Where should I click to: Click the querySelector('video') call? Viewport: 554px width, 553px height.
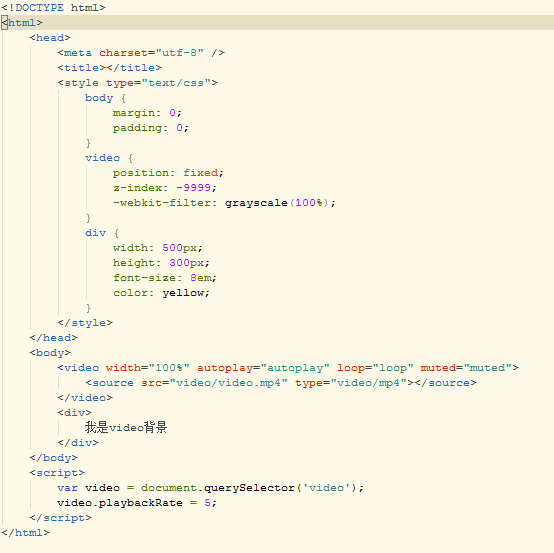[x=280, y=488]
